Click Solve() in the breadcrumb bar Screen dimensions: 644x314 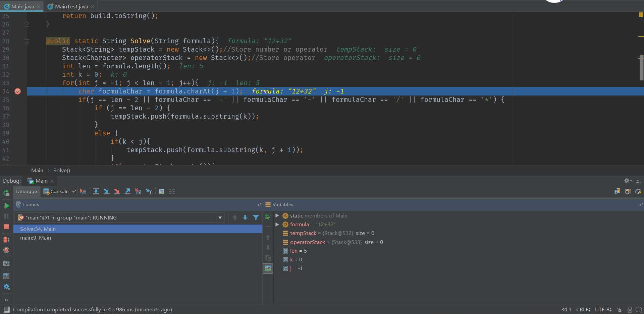click(x=62, y=170)
